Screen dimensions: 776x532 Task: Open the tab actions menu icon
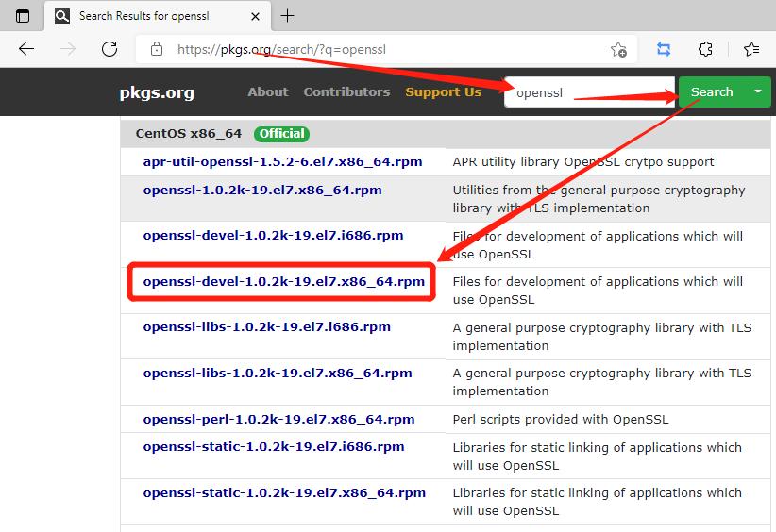(x=23, y=16)
